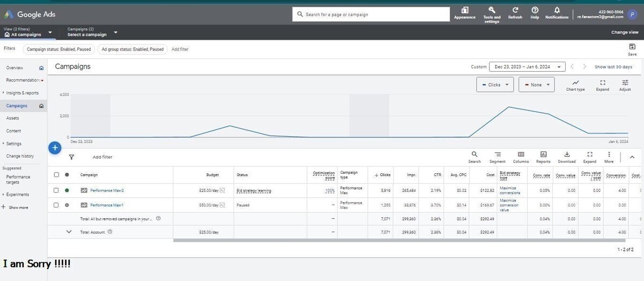The image size is (644, 281).
Task: Click the Segment icon in table toolbar
Action: click(497, 154)
